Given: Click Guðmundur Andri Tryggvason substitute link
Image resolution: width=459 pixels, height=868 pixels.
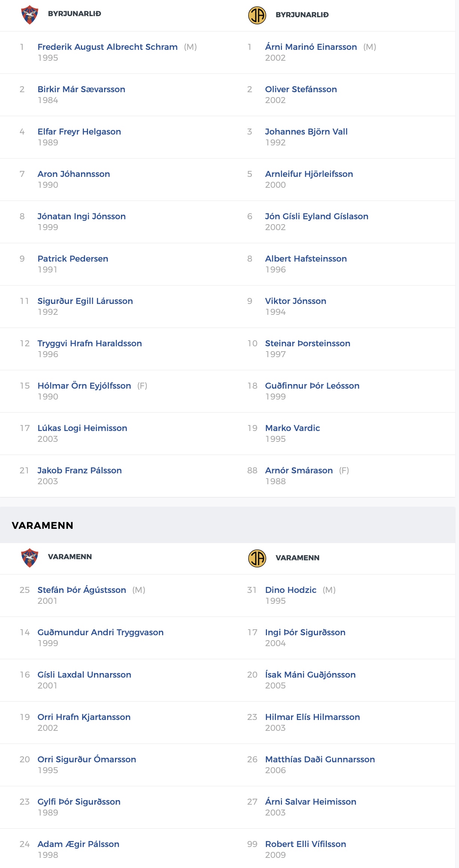Looking at the screenshot, I should [100, 632].
